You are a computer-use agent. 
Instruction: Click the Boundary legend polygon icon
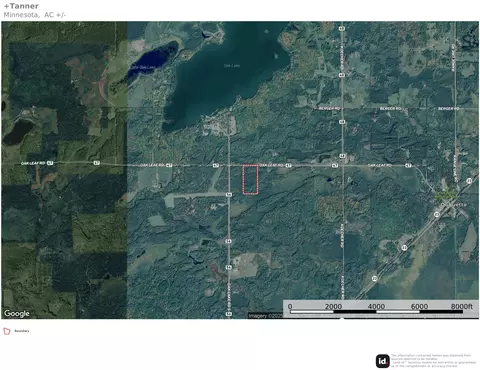(7, 331)
